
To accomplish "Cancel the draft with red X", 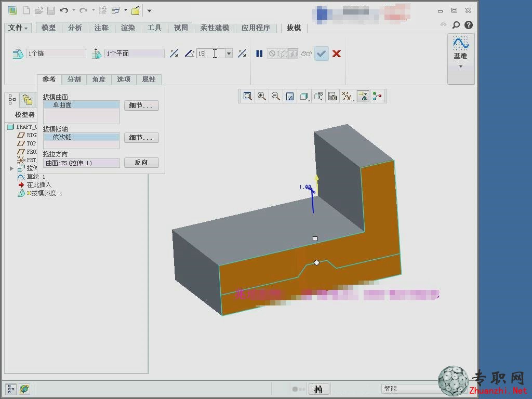I will 337,54.
